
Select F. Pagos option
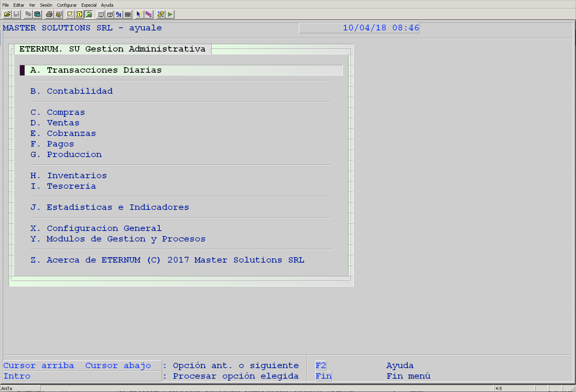click(x=52, y=144)
